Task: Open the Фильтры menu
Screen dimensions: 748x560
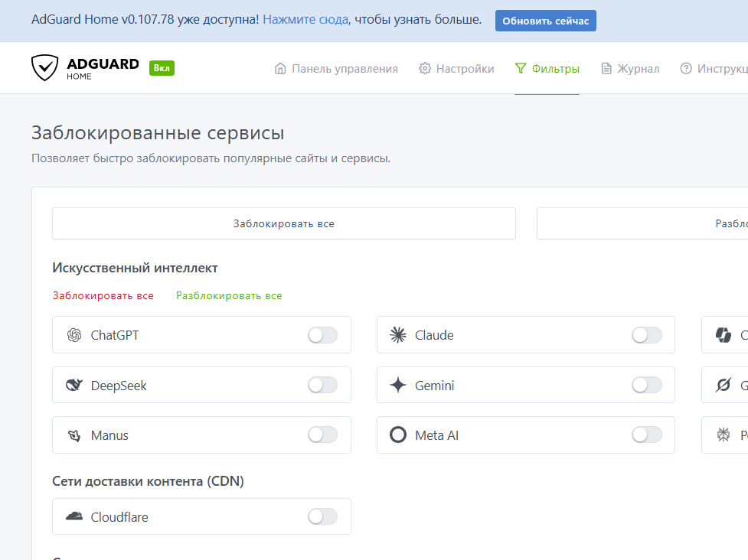Action: tap(547, 69)
